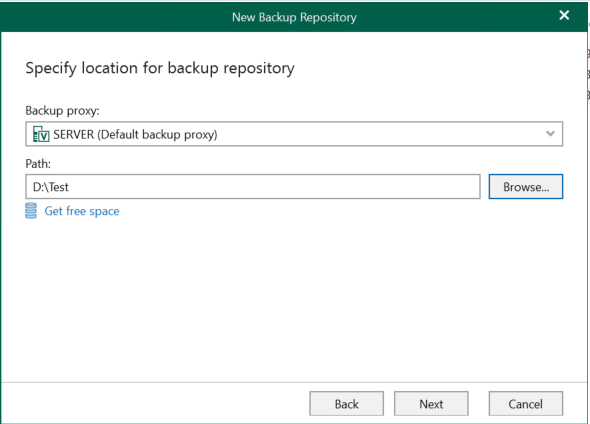The image size is (590, 424).
Task: Click inside the Path text field
Action: [x=253, y=187]
